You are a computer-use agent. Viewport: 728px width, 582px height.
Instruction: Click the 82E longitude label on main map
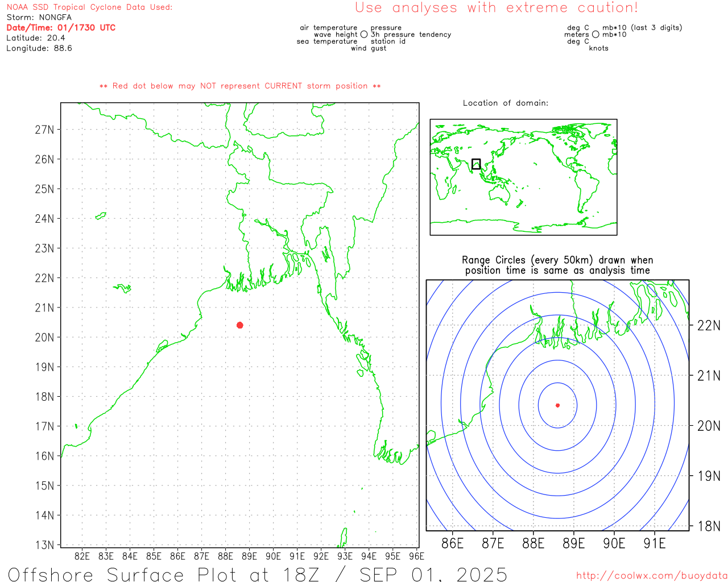tap(82, 556)
